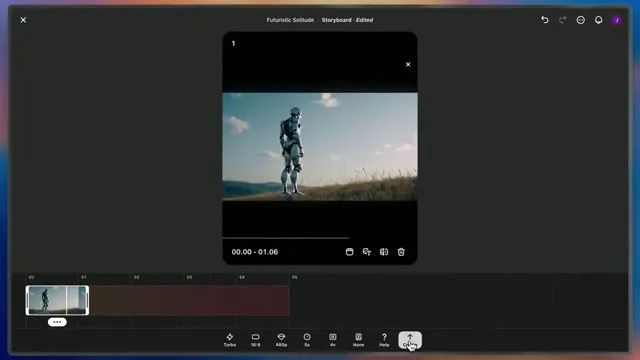Click the Storyboard title text

click(336, 20)
